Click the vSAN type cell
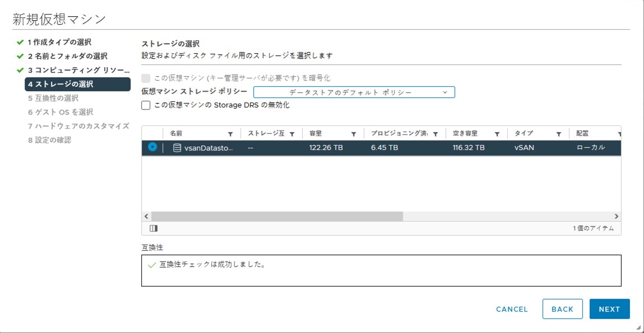This screenshot has height=333, width=644. (525, 148)
